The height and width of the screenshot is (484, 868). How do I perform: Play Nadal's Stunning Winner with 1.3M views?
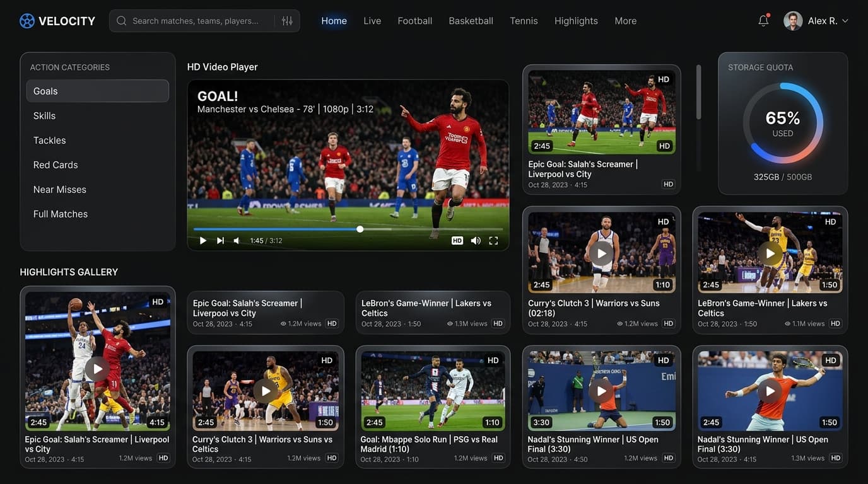pos(770,391)
